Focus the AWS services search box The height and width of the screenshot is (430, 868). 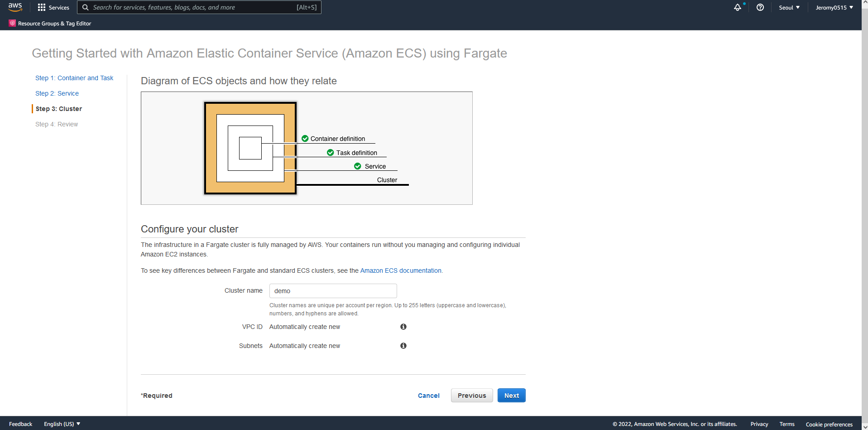click(x=199, y=7)
